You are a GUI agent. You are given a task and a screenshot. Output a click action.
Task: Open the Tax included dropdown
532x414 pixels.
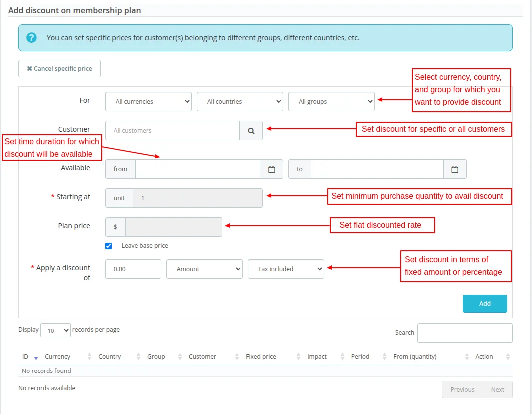tap(286, 269)
